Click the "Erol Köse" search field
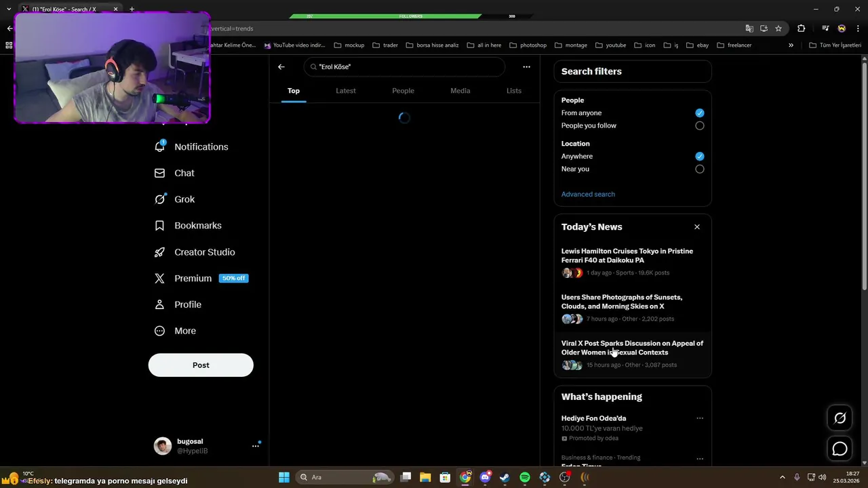Image resolution: width=868 pixels, height=488 pixels. [405, 67]
